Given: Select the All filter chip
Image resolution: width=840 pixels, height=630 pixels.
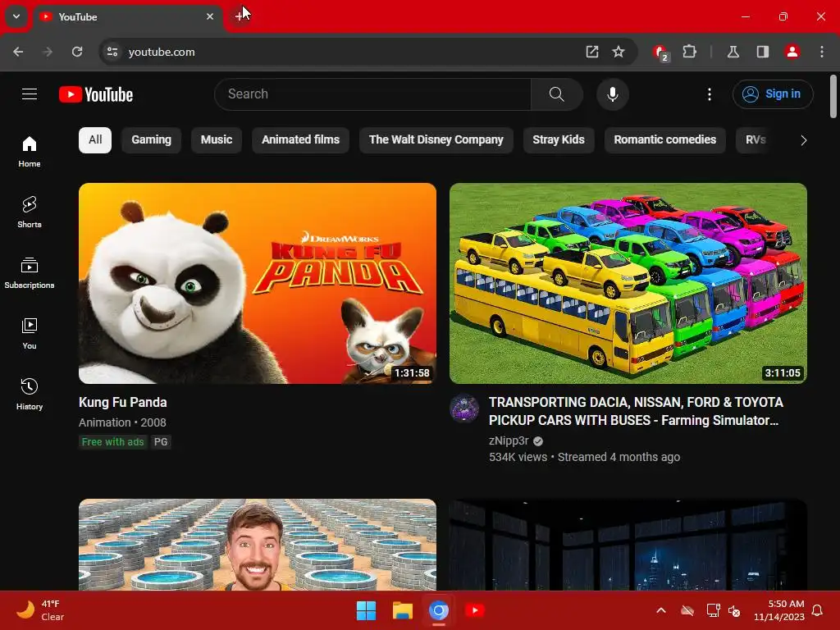Looking at the screenshot, I should [x=95, y=139].
